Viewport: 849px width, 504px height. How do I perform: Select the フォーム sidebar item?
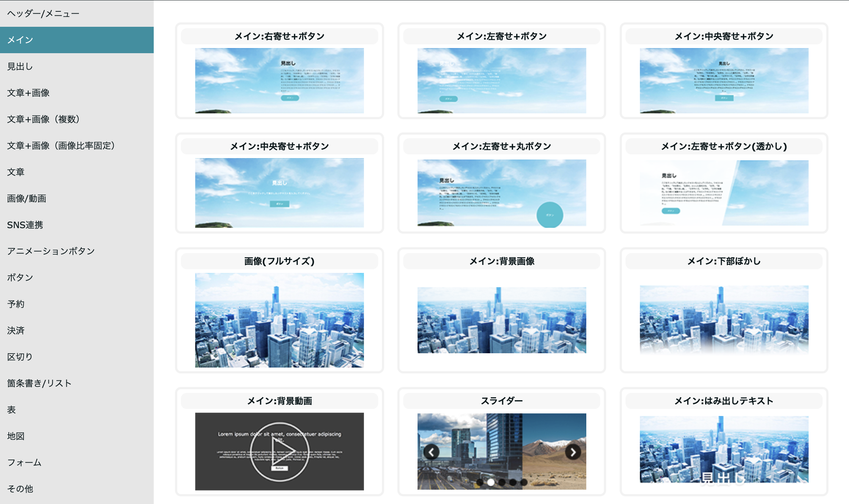tap(24, 463)
